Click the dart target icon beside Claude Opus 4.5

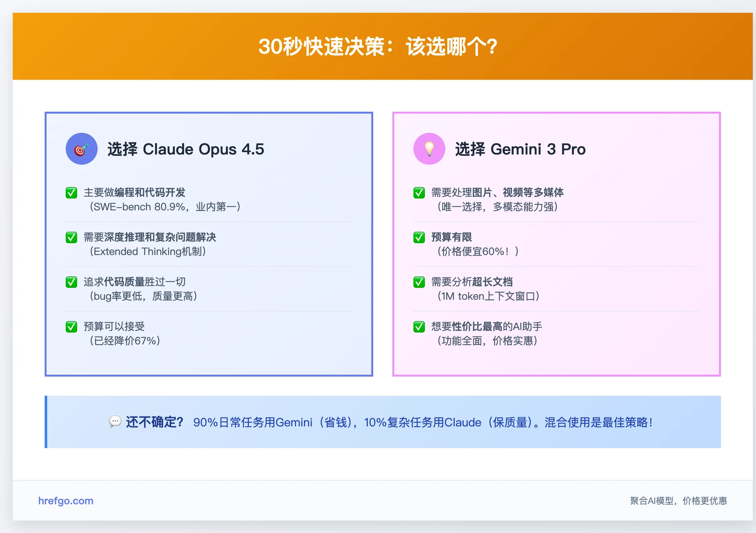pos(81,149)
